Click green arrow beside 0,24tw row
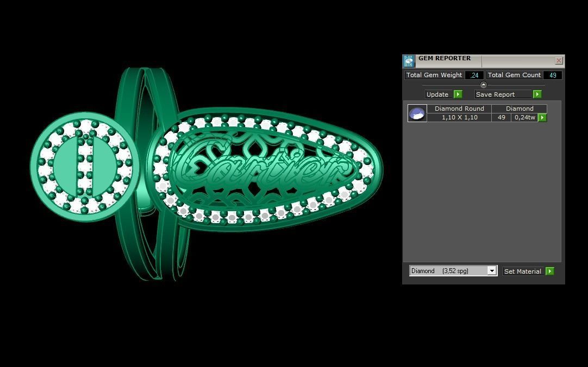Screen dimensions: 588x367 [542, 118]
